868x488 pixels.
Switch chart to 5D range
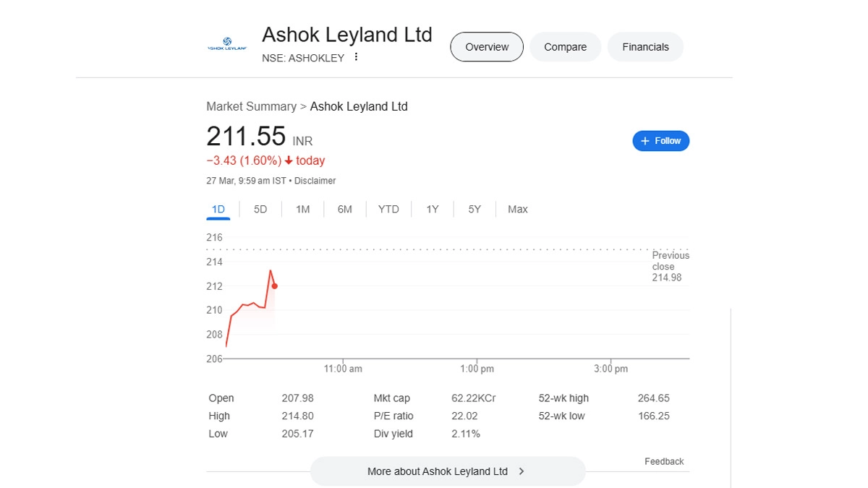click(260, 210)
